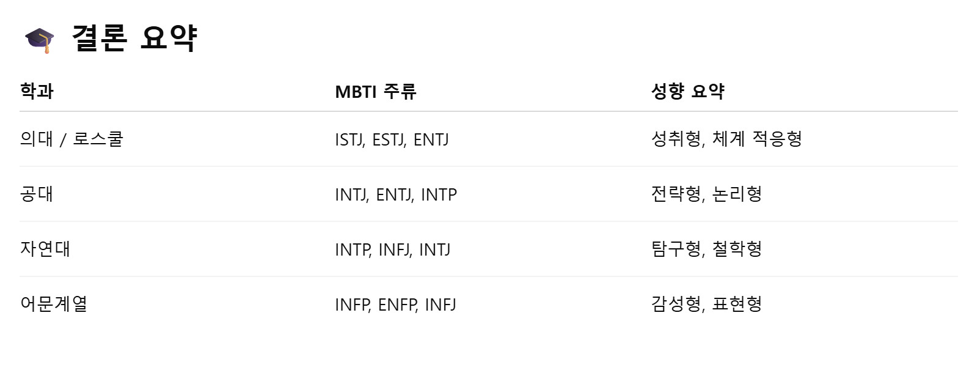Click the 공대 row label

37,194
